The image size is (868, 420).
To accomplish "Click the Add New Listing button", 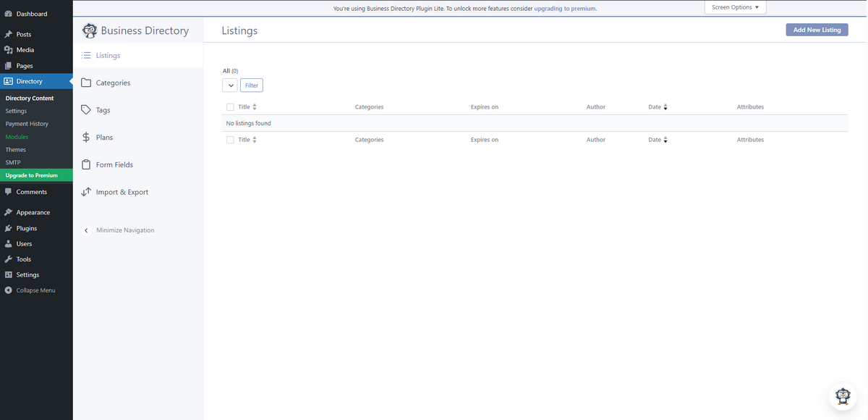I will point(817,30).
